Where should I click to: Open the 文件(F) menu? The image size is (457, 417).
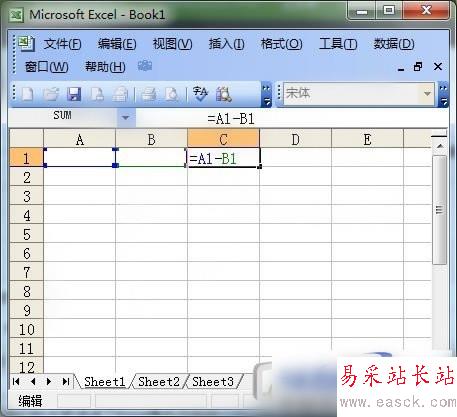63,44
